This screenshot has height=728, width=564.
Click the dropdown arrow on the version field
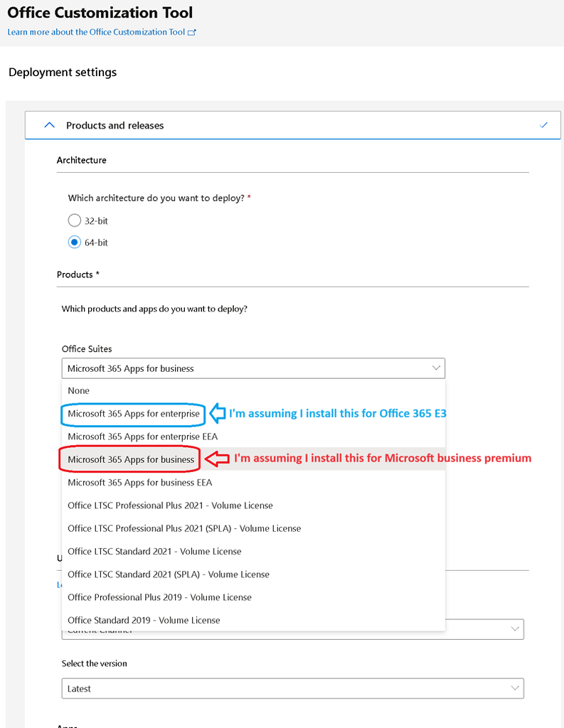coord(514,688)
